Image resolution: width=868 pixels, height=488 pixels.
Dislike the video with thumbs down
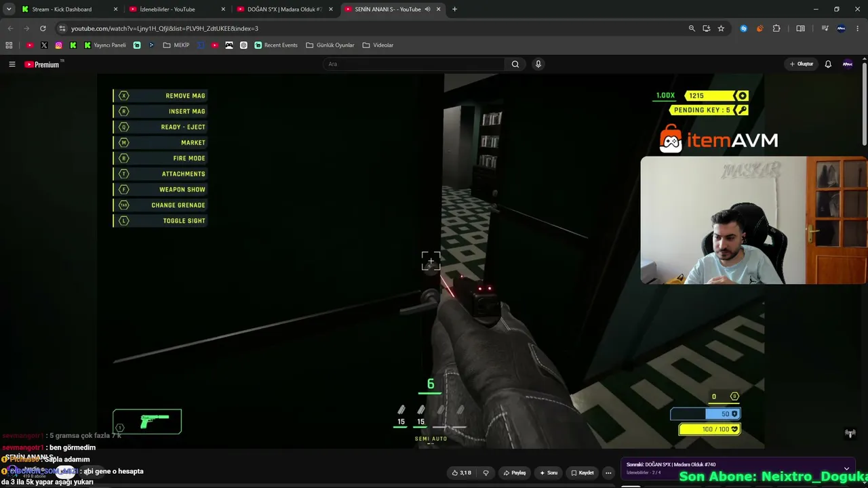tap(486, 473)
